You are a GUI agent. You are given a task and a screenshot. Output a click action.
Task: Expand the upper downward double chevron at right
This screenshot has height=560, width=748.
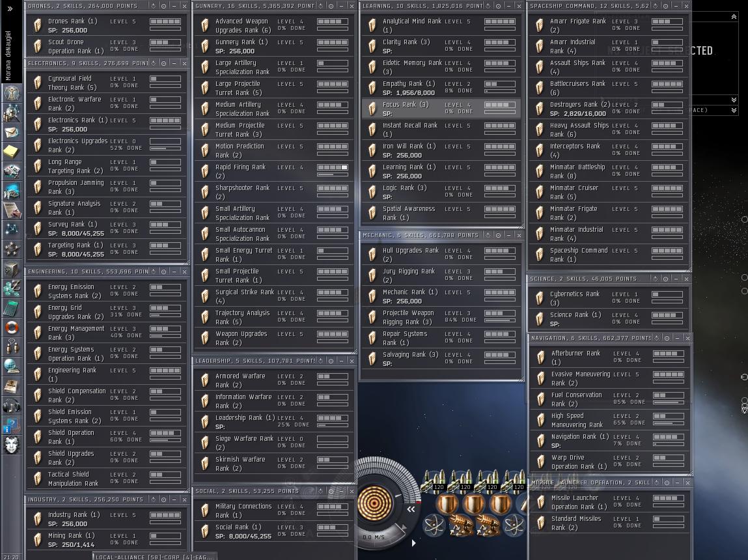[734, 100]
